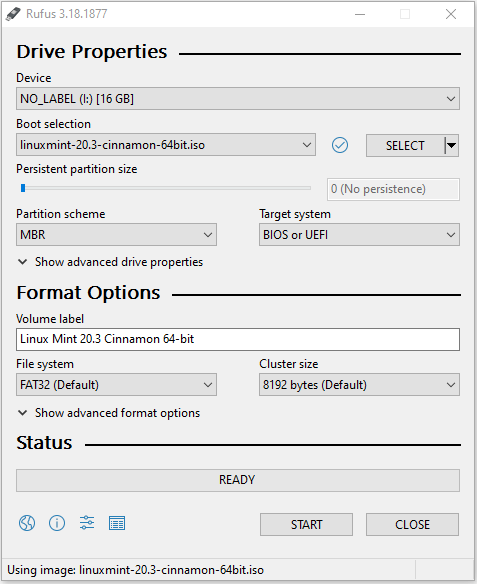This screenshot has width=477, height=584.
Task: Open application settings sliders icon
Action: (87, 523)
